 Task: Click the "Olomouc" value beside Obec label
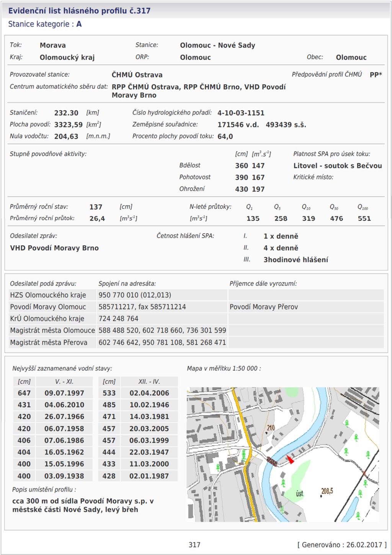tap(351, 57)
